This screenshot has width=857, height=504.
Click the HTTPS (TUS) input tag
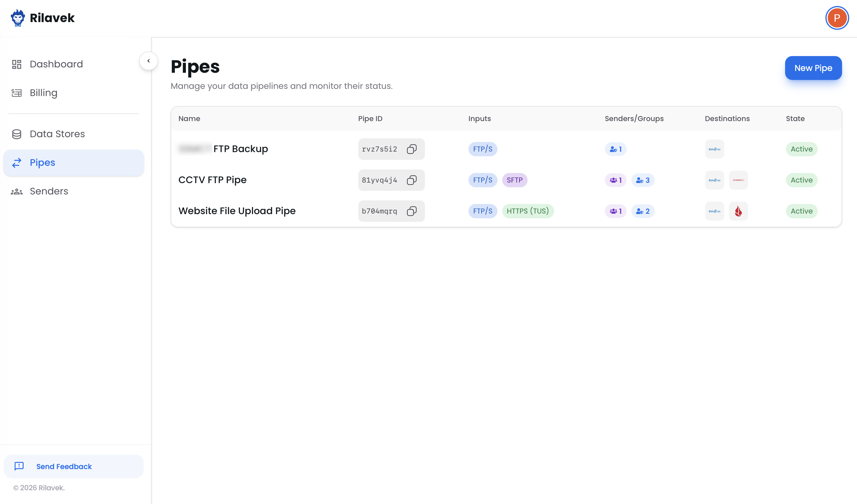point(528,211)
